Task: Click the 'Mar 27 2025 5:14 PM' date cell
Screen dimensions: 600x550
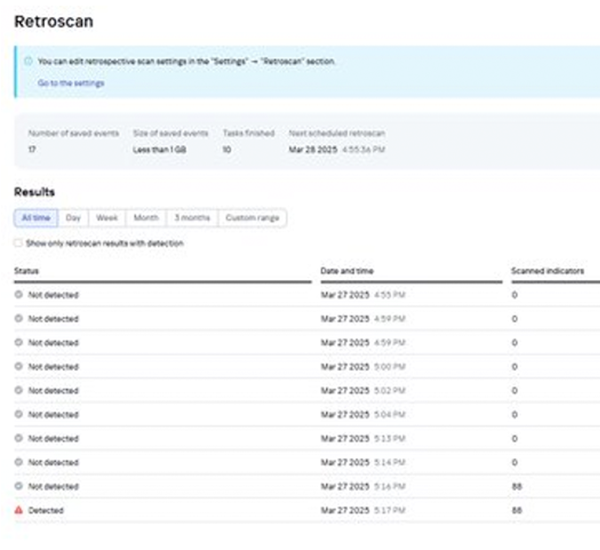Action: coord(363,462)
